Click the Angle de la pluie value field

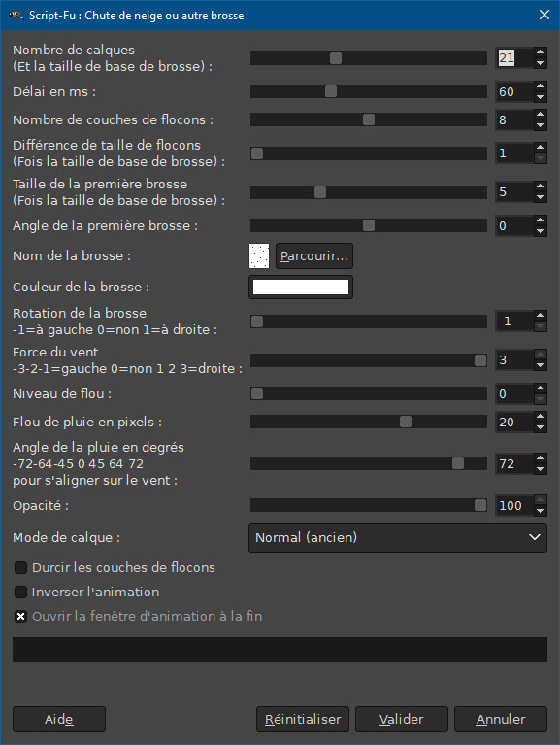click(514, 463)
